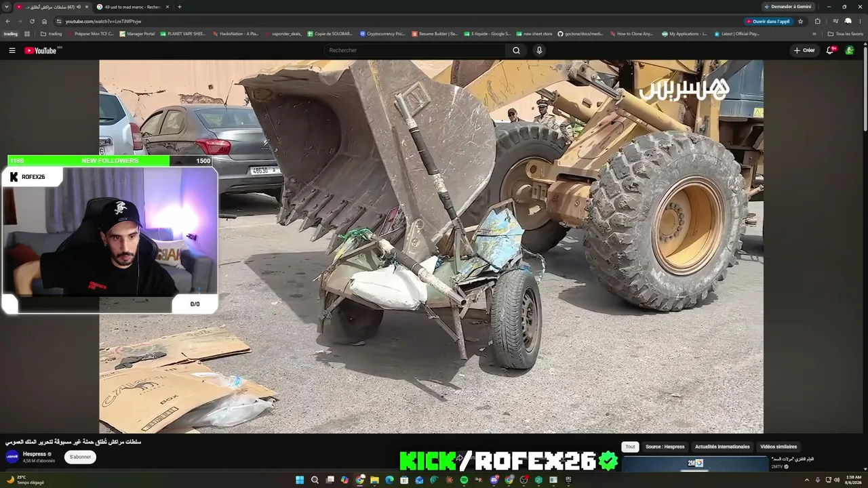The height and width of the screenshot is (488, 868).
Task: Switch to the YouTube video tab
Action: point(52,7)
